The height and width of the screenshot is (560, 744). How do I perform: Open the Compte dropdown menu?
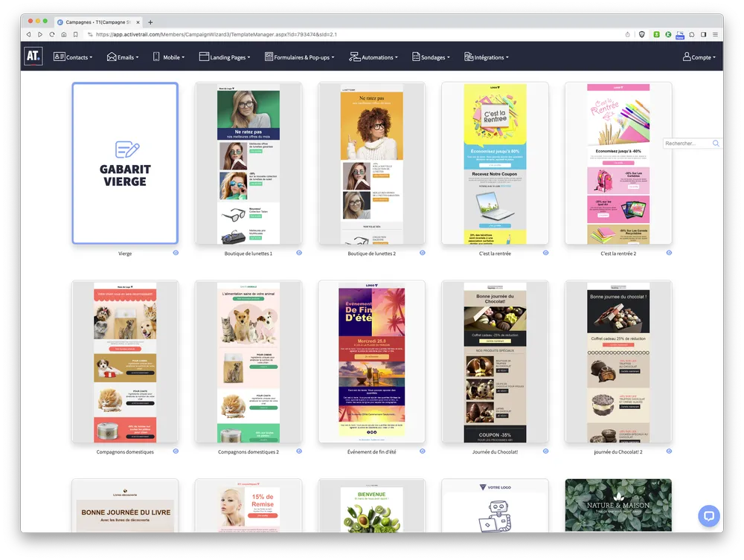699,57
